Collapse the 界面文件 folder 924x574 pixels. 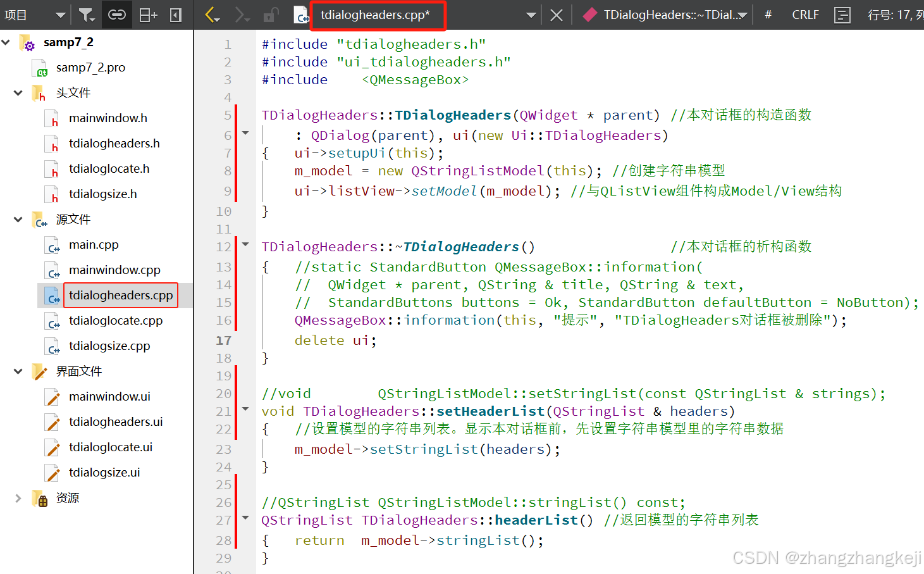coord(18,371)
